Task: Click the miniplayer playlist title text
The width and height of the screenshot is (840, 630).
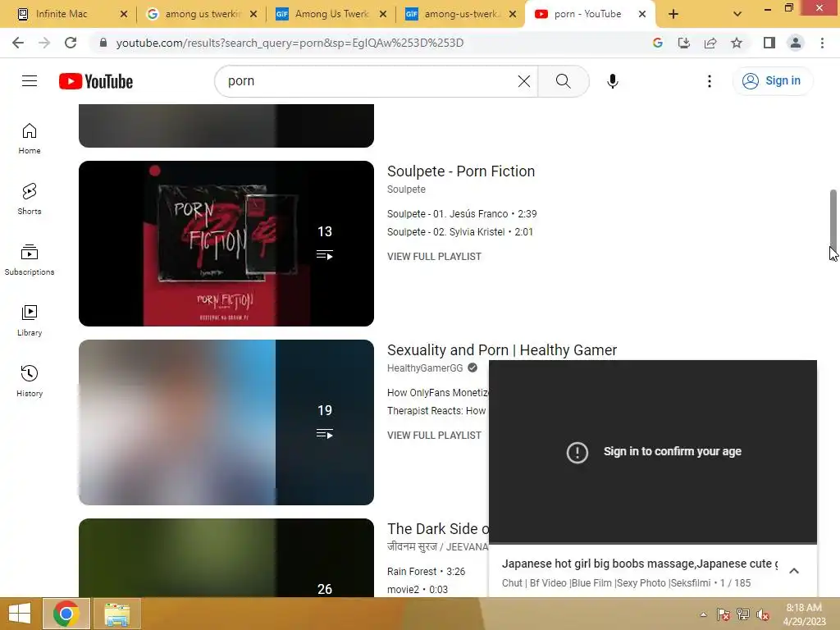Action: [640, 564]
